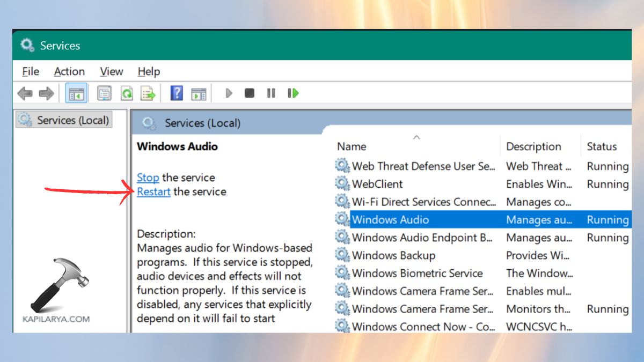This screenshot has height=362, width=644.
Task: Open the File menu
Action: point(30,71)
